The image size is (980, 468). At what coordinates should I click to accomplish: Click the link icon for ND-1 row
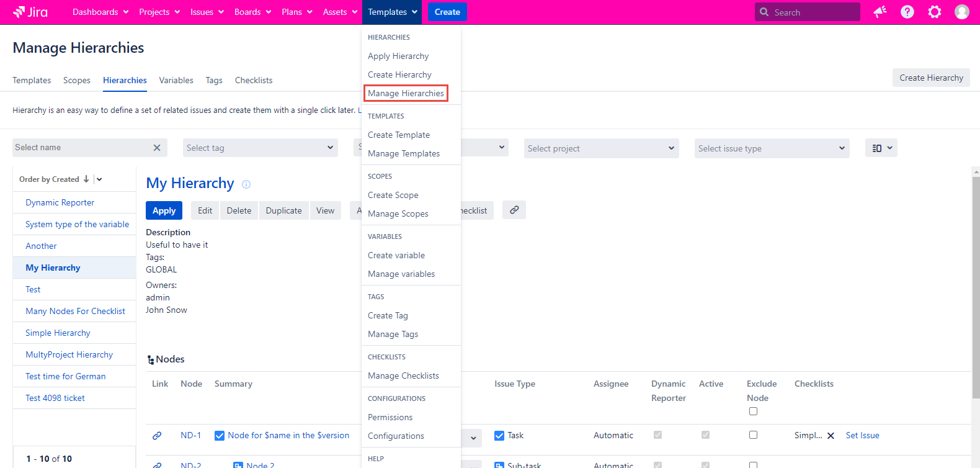click(x=157, y=436)
